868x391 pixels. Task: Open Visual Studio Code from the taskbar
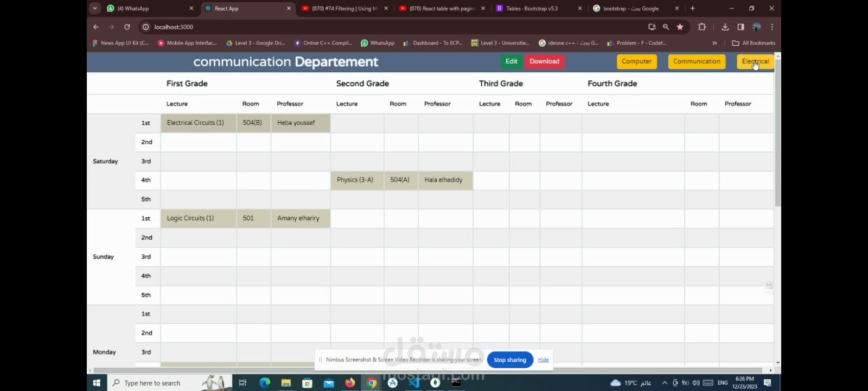tap(414, 383)
